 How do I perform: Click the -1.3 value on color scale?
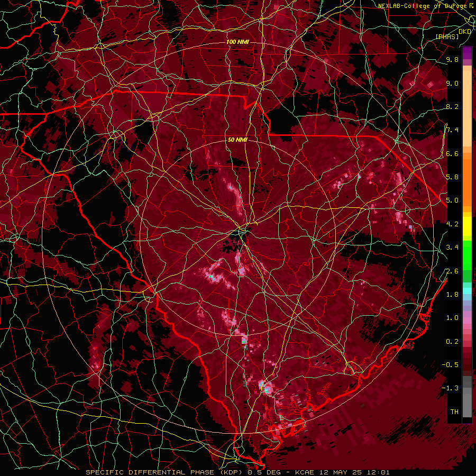click(x=450, y=388)
